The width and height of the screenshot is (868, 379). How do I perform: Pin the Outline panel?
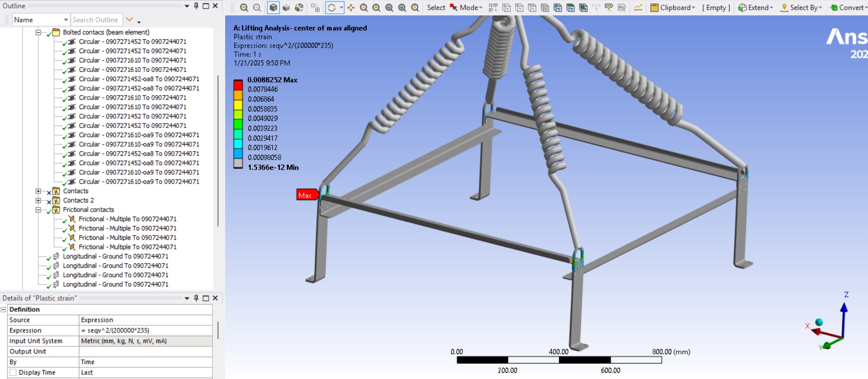[196, 6]
